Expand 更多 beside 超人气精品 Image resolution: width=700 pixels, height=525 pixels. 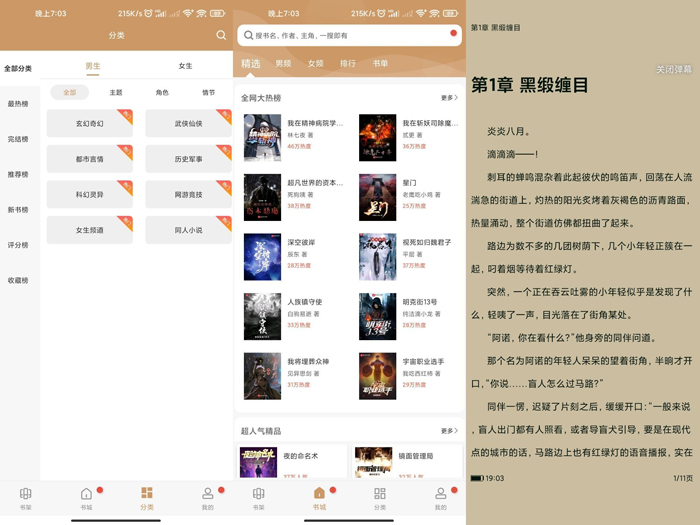[449, 431]
